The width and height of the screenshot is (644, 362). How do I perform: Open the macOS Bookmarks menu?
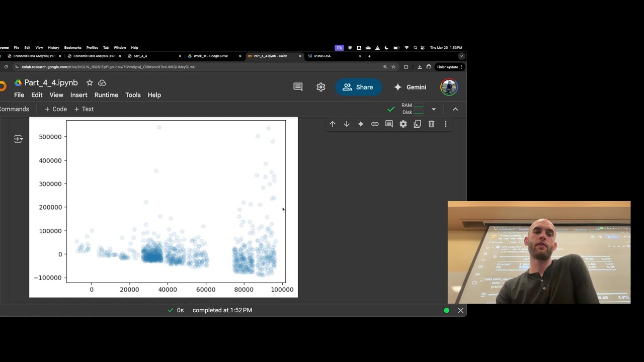(x=73, y=48)
